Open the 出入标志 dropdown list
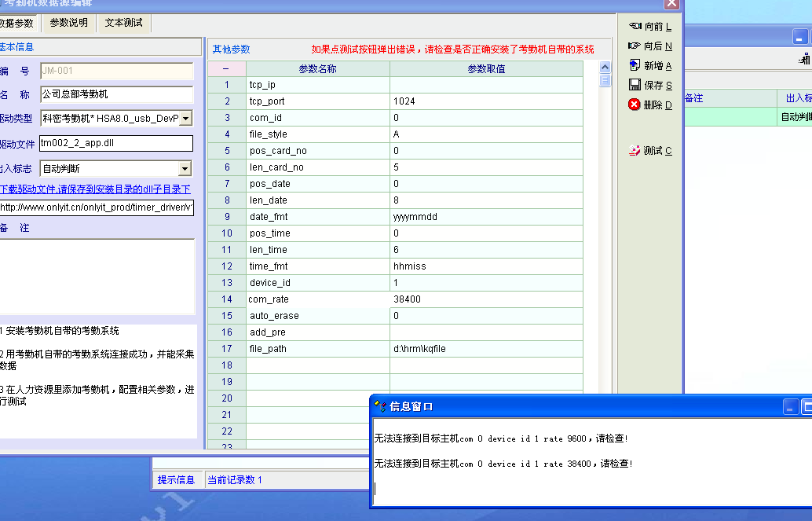Viewport: 812px width, 521px height. 185,168
